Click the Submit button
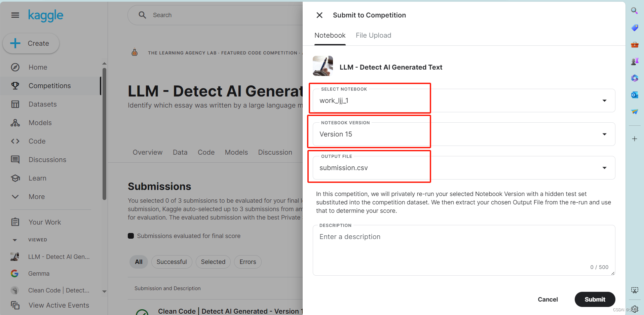The image size is (644, 315). (595, 299)
